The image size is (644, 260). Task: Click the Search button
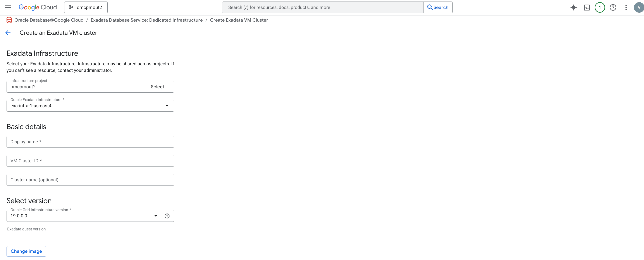pyautogui.click(x=437, y=7)
